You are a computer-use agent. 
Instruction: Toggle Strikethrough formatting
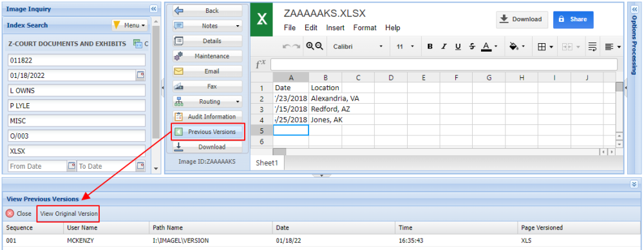click(472, 46)
